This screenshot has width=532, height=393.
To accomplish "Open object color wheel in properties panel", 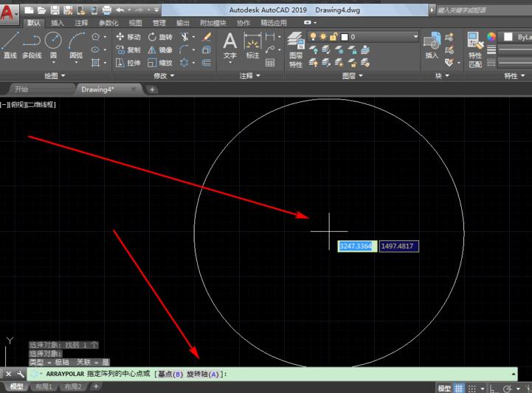I will (491, 37).
